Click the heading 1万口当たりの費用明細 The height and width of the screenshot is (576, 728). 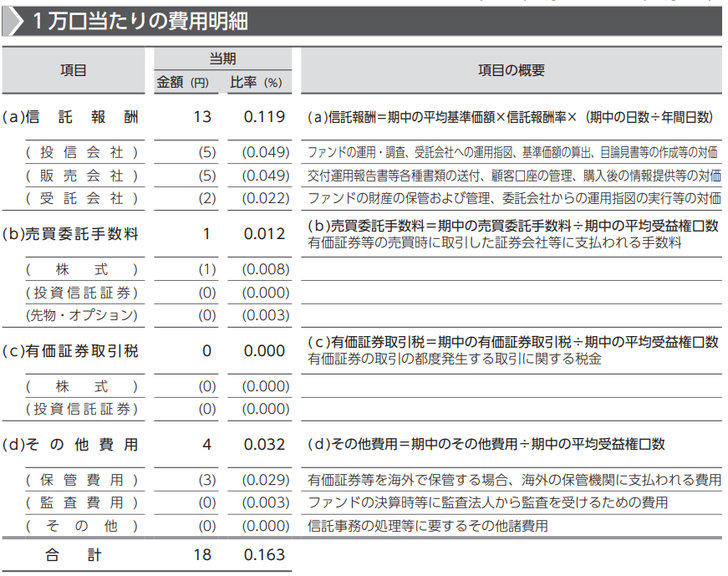tap(140, 22)
